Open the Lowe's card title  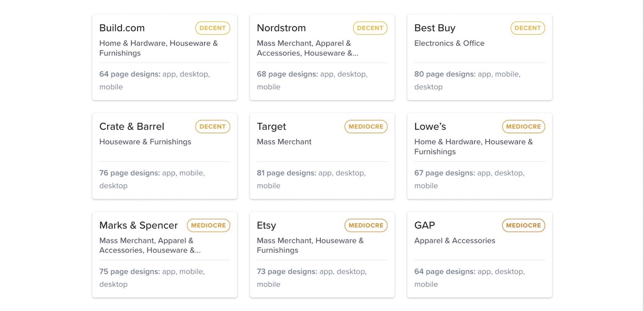pyautogui.click(x=430, y=127)
